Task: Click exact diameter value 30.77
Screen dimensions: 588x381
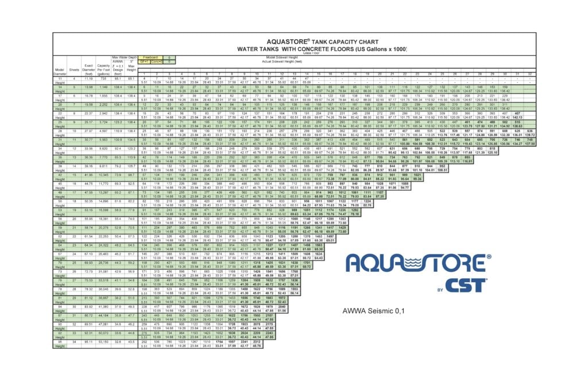Action: (x=88, y=140)
